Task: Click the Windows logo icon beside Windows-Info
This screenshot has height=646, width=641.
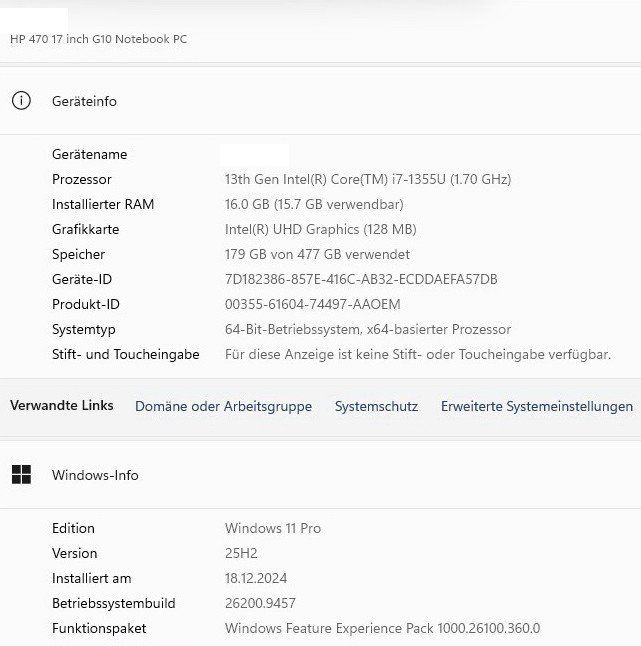Action: tap(21, 475)
